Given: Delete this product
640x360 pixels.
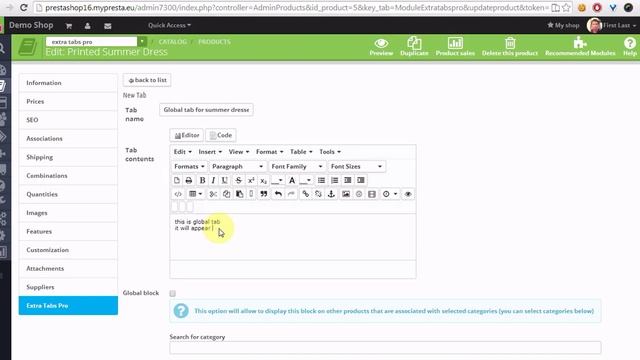Looking at the screenshot, I should [510, 47].
